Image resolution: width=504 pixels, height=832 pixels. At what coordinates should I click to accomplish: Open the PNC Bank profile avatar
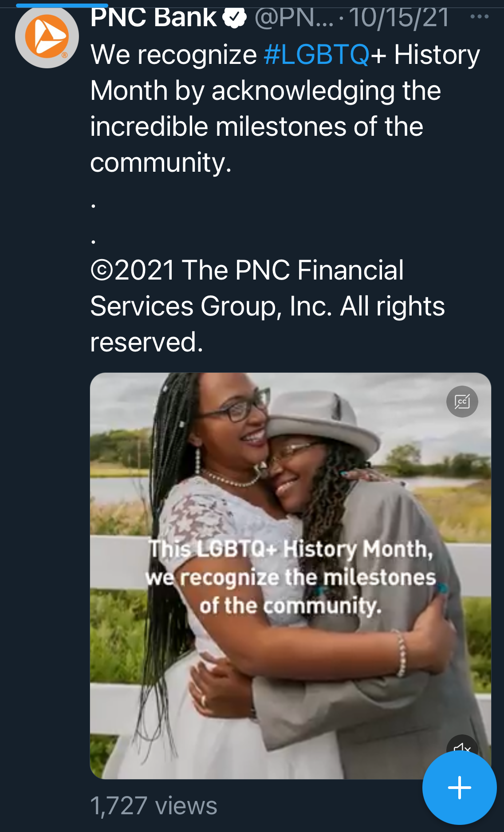47,36
